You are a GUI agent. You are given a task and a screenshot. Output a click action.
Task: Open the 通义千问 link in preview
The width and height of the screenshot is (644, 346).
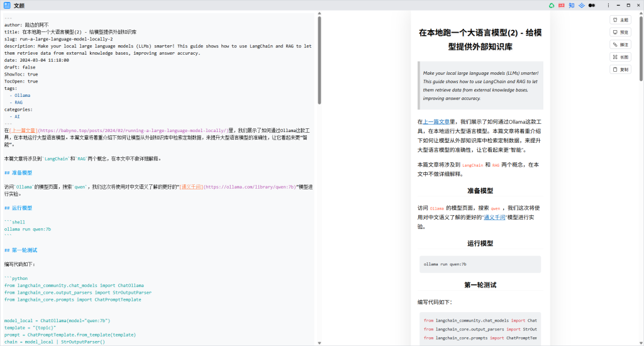click(x=494, y=218)
